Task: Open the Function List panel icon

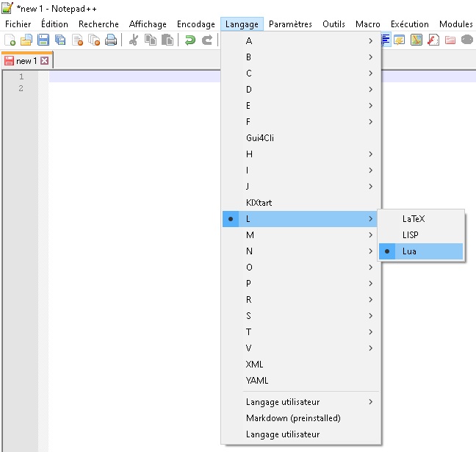Action: pos(433,40)
